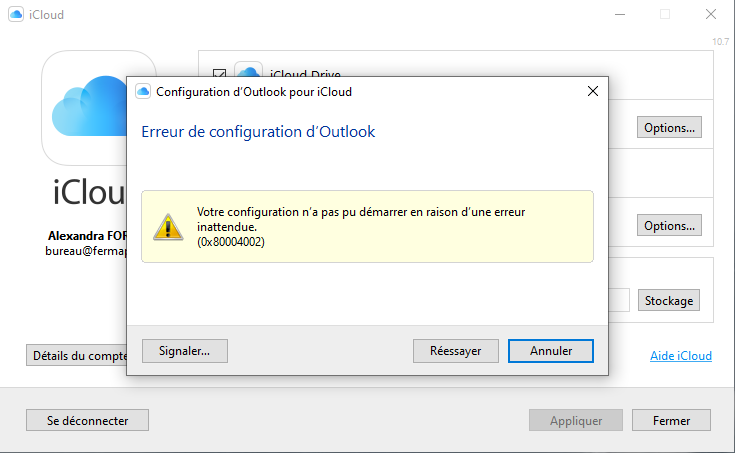Click the cloud icon in Outlook dialog title

[143, 91]
